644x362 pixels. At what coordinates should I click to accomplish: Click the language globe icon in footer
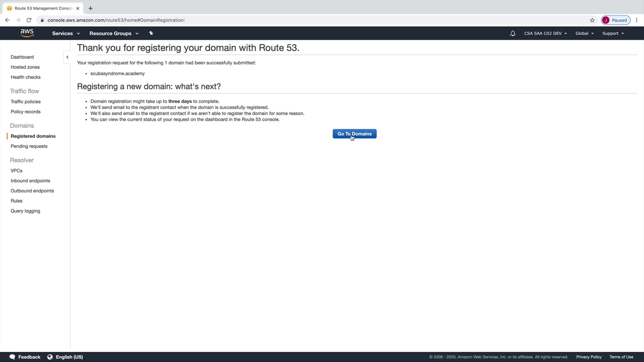[x=50, y=357]
